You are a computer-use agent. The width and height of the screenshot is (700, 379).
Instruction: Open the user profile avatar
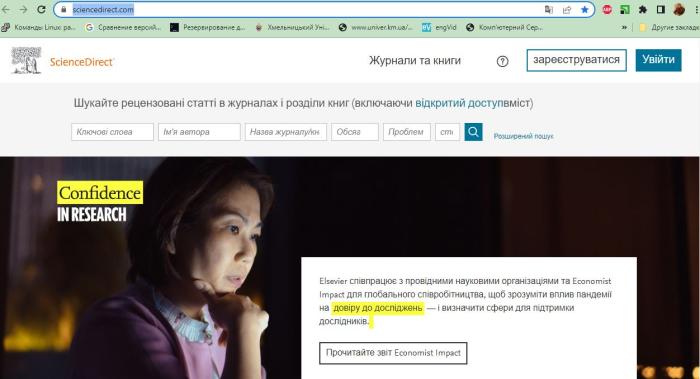(679, 9)
